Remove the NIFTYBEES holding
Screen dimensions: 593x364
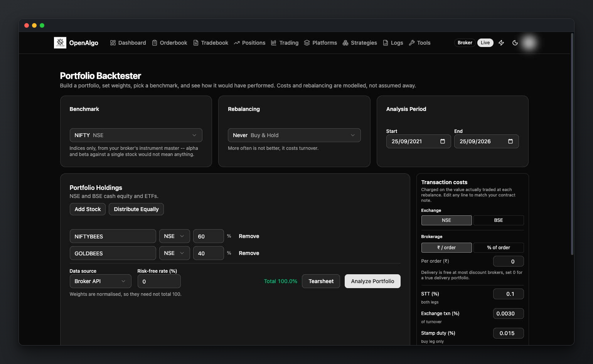pyautogui.click(x=249, y=236)
